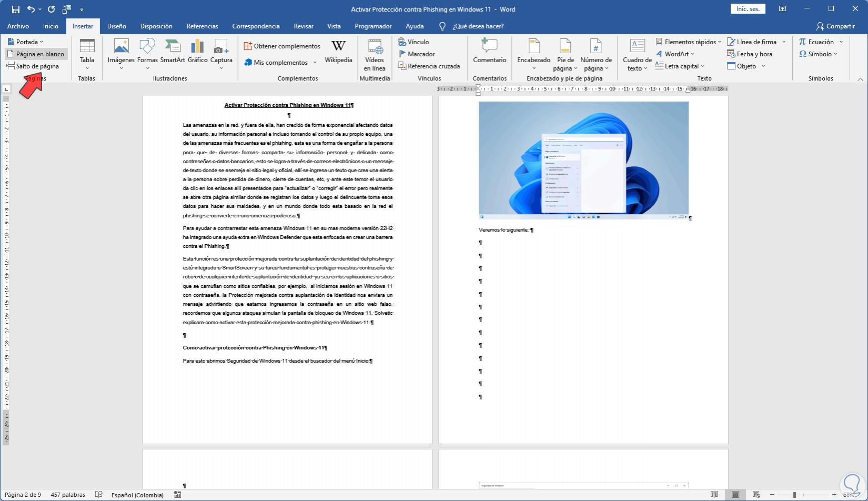Switch to the Referencias tab
This screenshot has height=501, width=868.
(203, 26)
